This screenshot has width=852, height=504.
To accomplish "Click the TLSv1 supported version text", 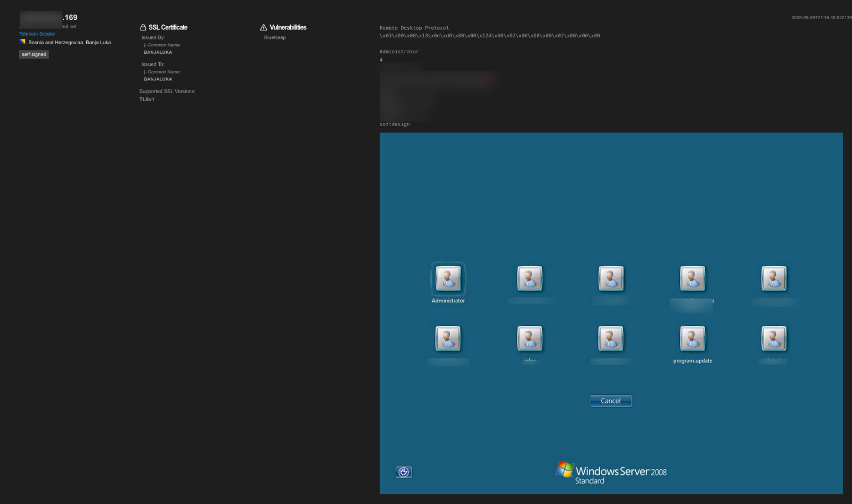I will click(147, 100).
